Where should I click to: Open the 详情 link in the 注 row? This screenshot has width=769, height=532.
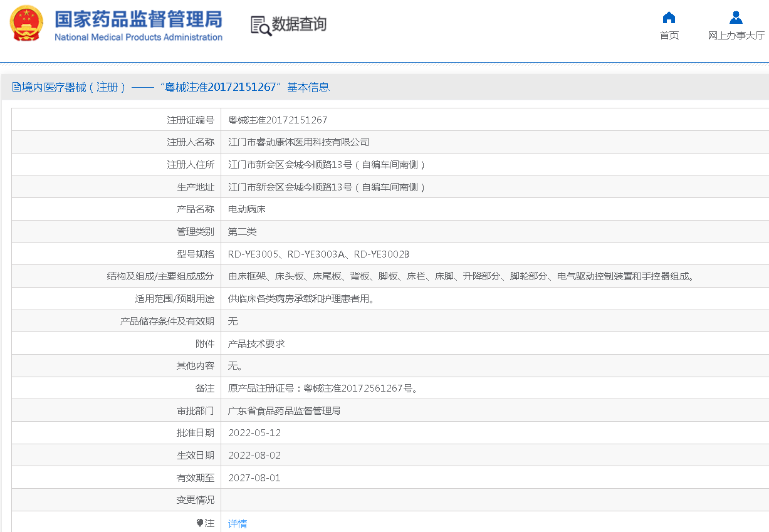click(237, 522)
